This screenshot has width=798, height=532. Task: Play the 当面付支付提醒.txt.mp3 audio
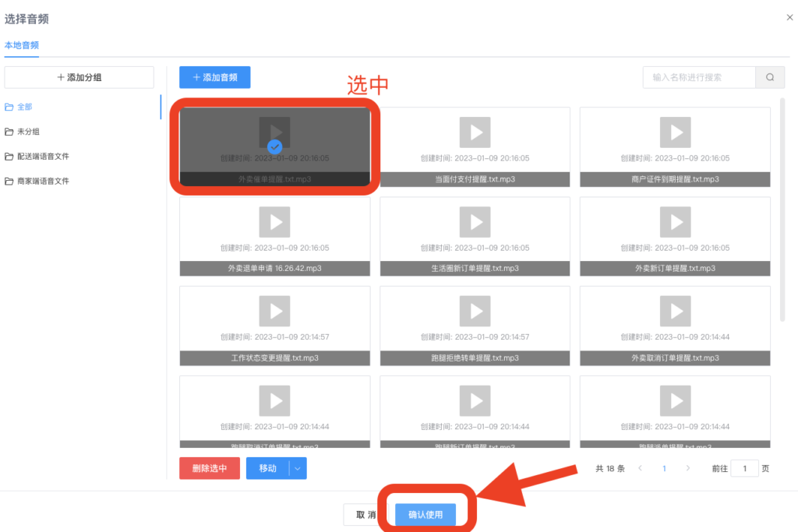coord(475,132)
